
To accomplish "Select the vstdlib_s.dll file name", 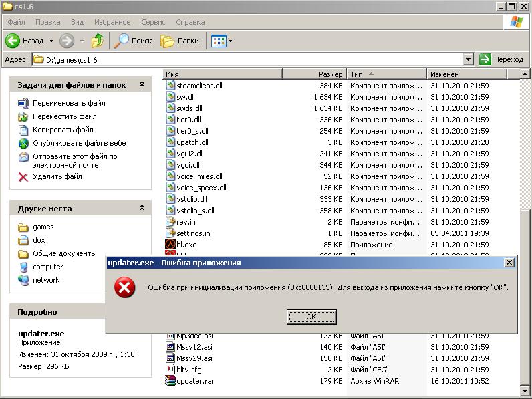I will click(195, 211).
